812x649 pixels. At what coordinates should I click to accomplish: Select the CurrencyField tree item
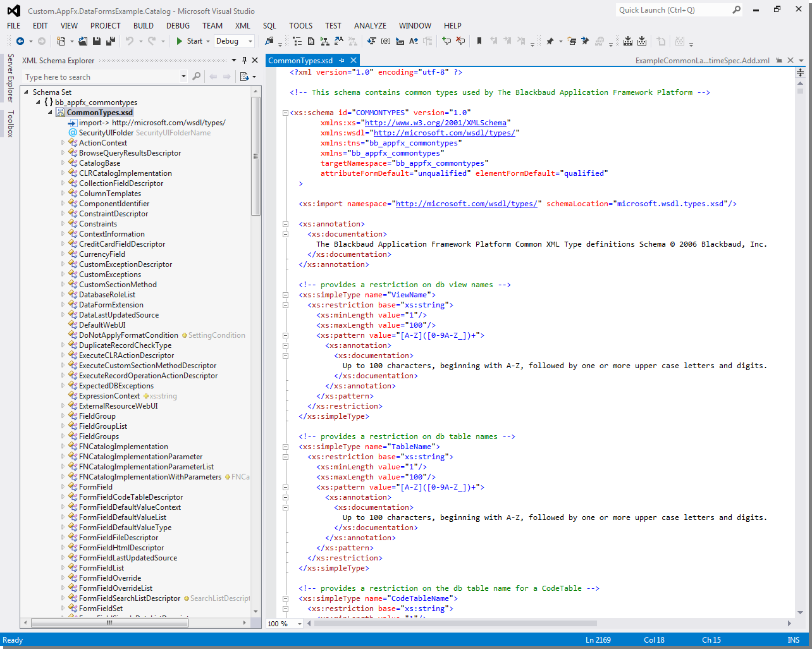102,254
